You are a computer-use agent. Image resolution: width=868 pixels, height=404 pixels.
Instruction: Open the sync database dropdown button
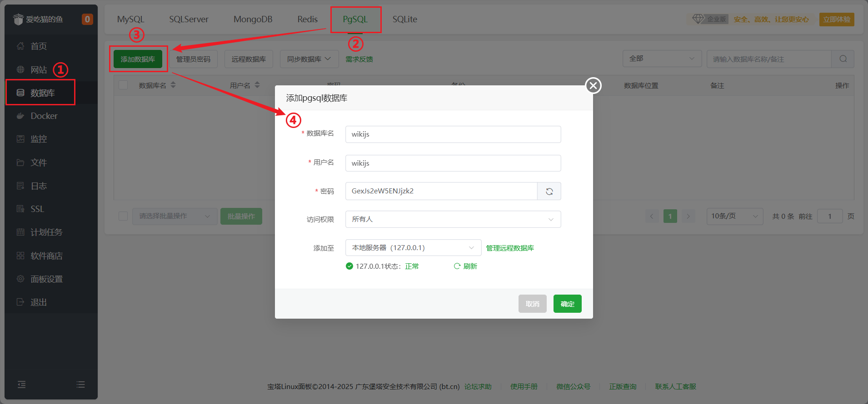[309, 59]
